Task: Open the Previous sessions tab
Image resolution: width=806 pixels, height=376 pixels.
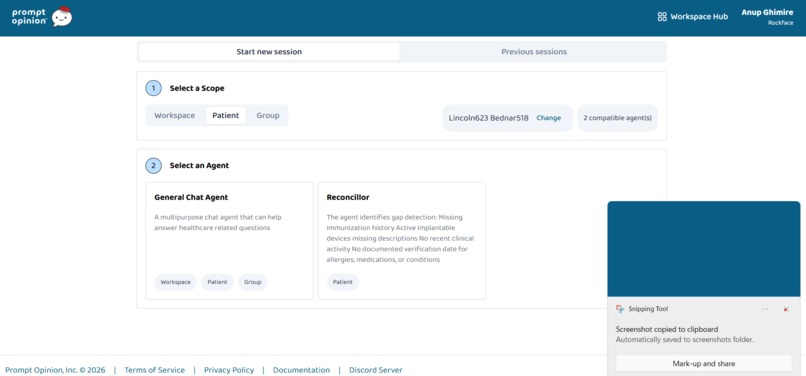Action: pyautogui.click(x=534, y=52)
